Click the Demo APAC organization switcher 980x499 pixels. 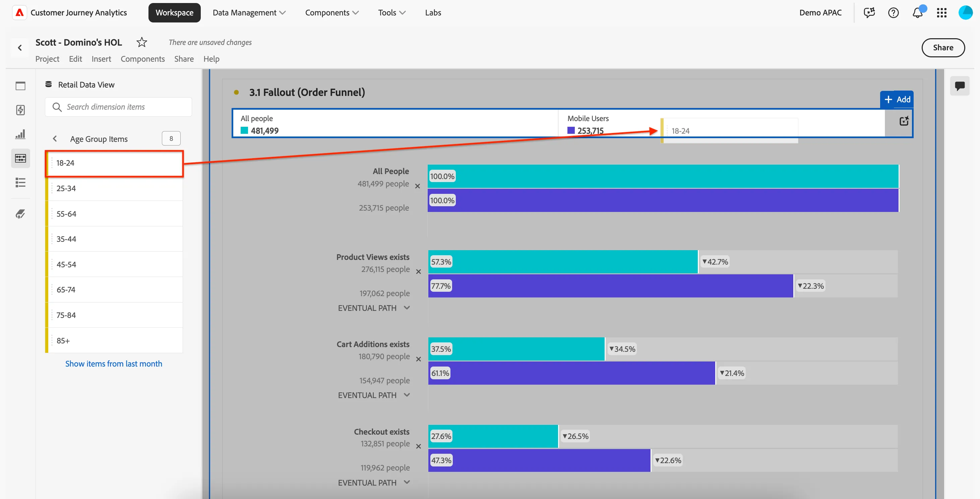click(820, 12)
